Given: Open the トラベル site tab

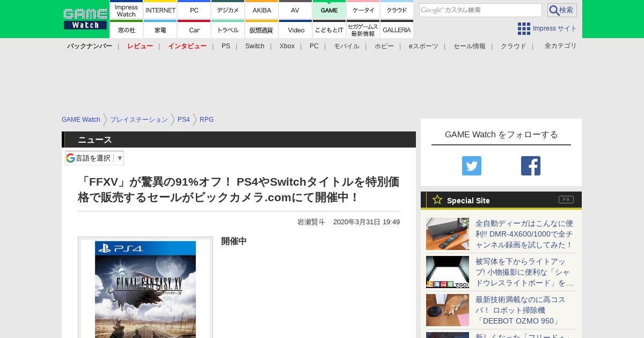Looking at the screenshot, I should (x=228, y=30).
